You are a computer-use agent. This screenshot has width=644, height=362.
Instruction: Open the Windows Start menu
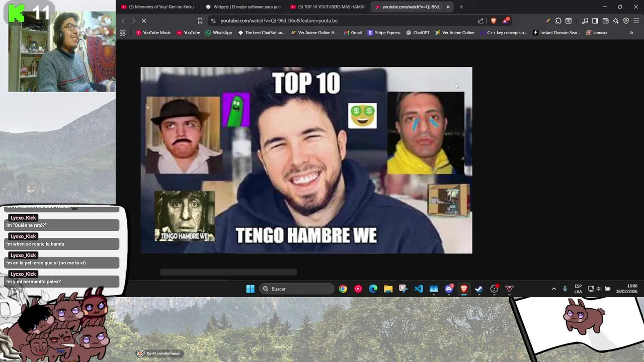point(250,289)
